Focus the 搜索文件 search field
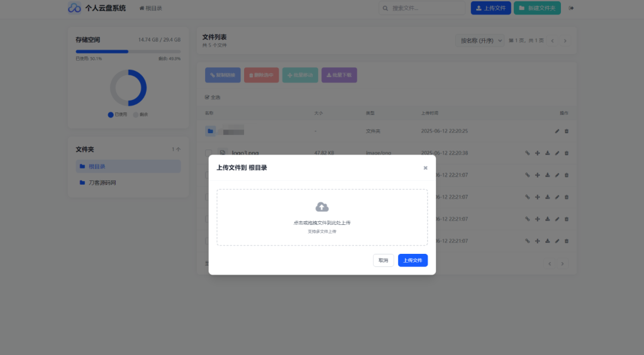The height and width of the screenshot is (355, 644). tap(422, 8)
